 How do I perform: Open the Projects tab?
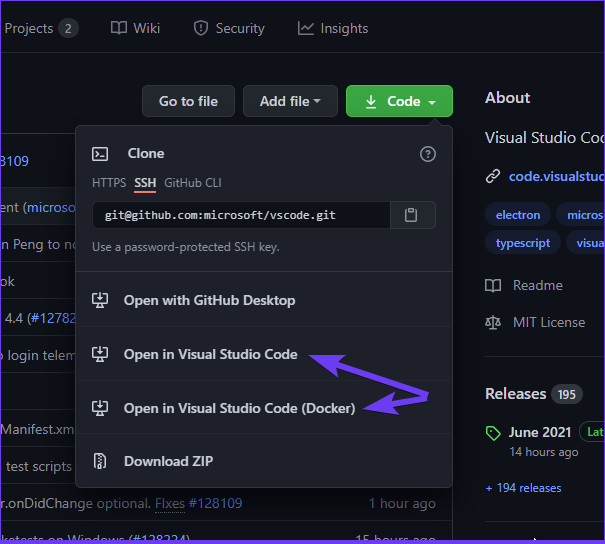[x=41, y=28]
